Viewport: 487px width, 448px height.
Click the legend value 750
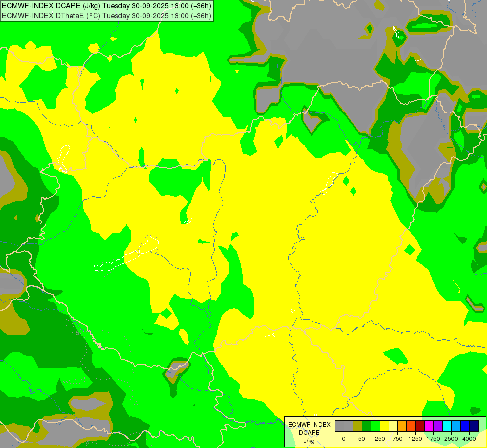397,439
